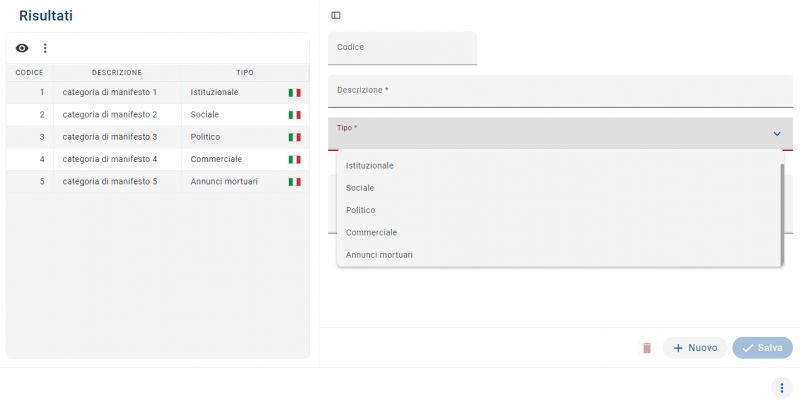This screenshot has height=405, width=800.
Task: Collapse the Tipo dropdown chevron
Action: tap(777, 134)
